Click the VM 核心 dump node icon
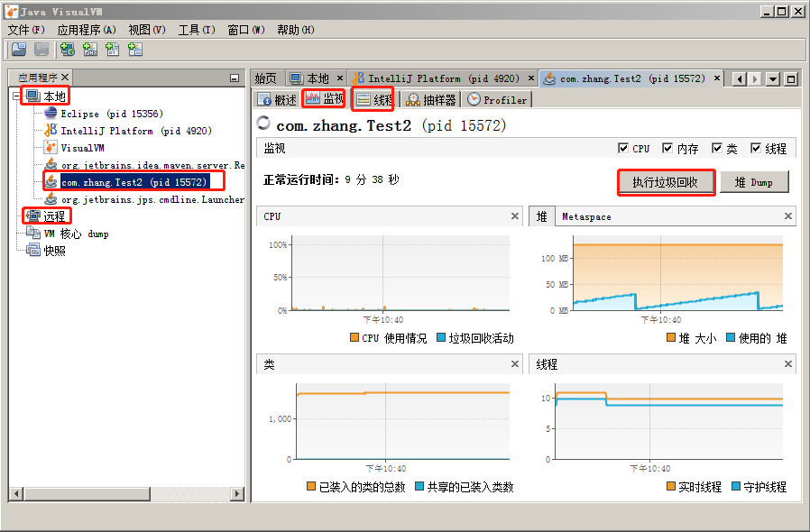The height and width of the screenshot is (532, 810). point(33,233)
